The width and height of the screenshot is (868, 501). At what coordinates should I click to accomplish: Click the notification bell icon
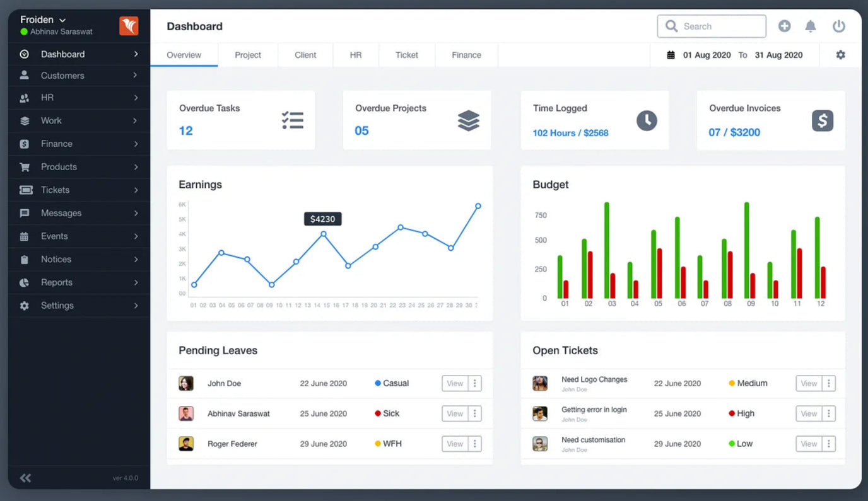811,26
